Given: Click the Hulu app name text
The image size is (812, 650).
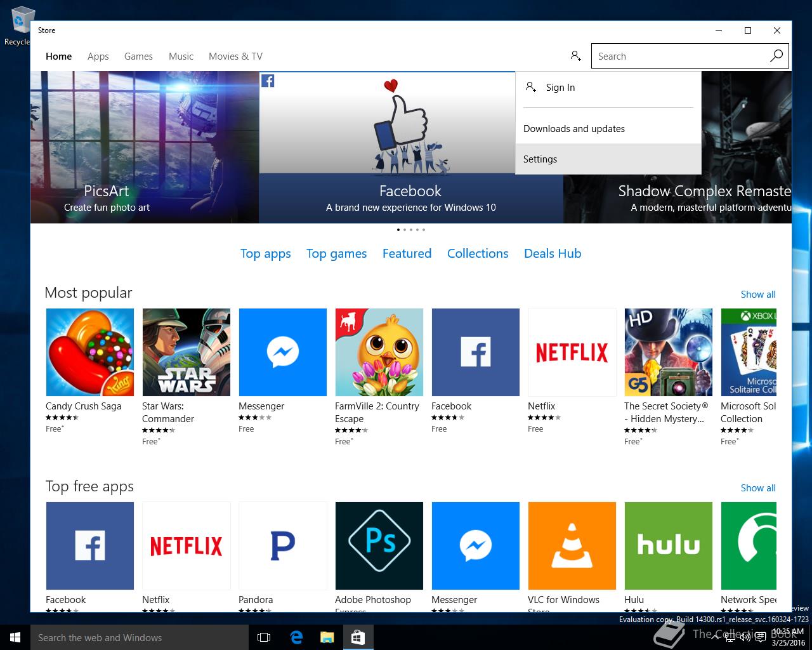Looking at the screenshot, I should (x=634, y=600).
